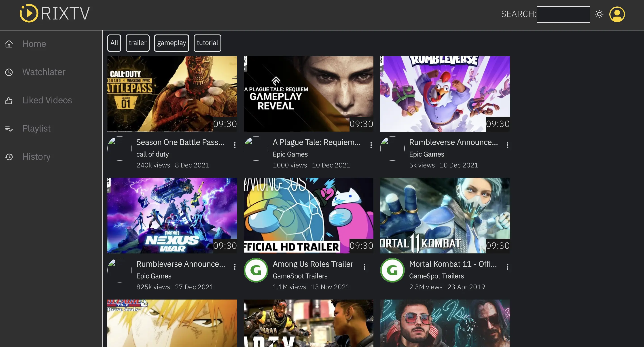Click channel avatar for Rumbleverse 5k views video
Image resolution: width=644 pixels, height=347 pixels.
click(x=392, y=148)
